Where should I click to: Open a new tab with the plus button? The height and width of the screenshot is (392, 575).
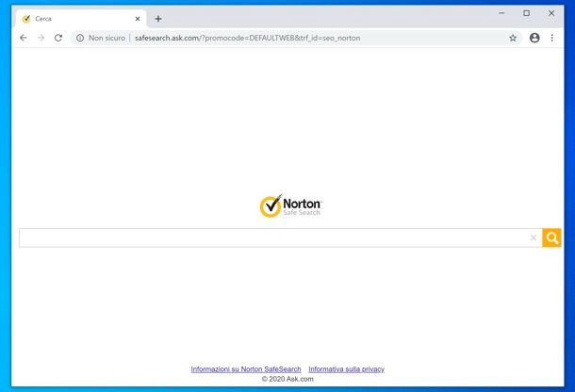[x=158, y=19]
